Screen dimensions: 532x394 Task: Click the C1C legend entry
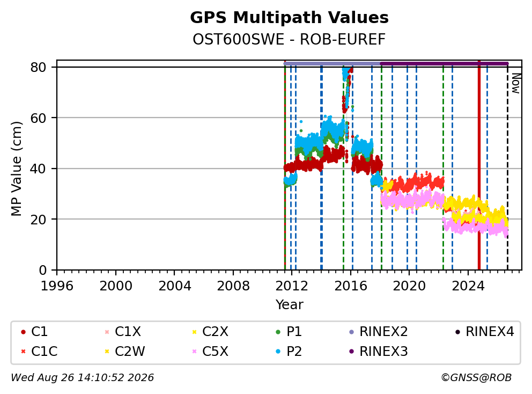pos(39,351)
